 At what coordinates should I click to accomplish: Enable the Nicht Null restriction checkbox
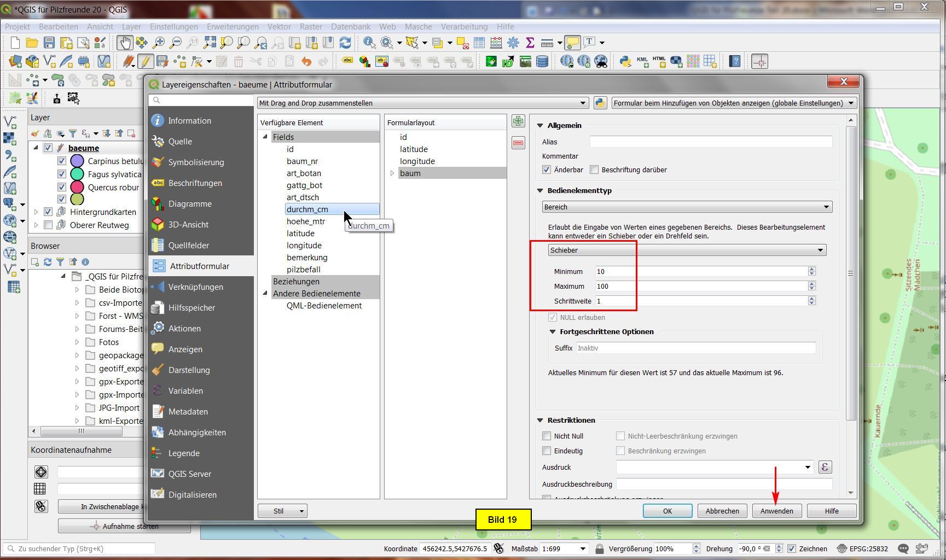tap(547, 436)
